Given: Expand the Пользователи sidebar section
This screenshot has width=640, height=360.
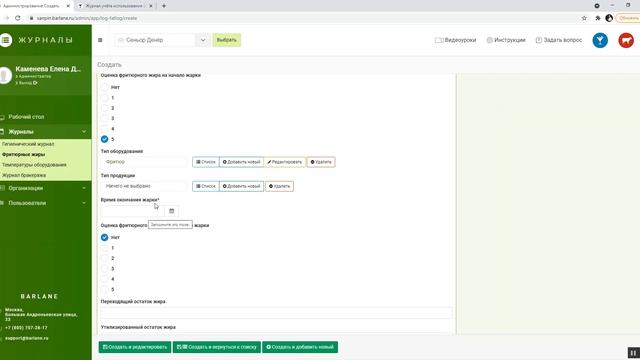Looking at the screenshot, I should [46, 203].
